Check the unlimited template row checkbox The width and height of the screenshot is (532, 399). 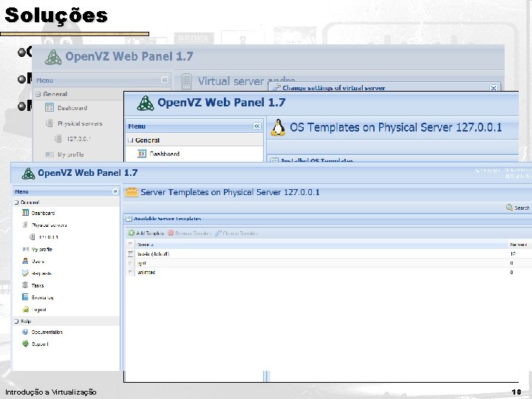[130, 272]
